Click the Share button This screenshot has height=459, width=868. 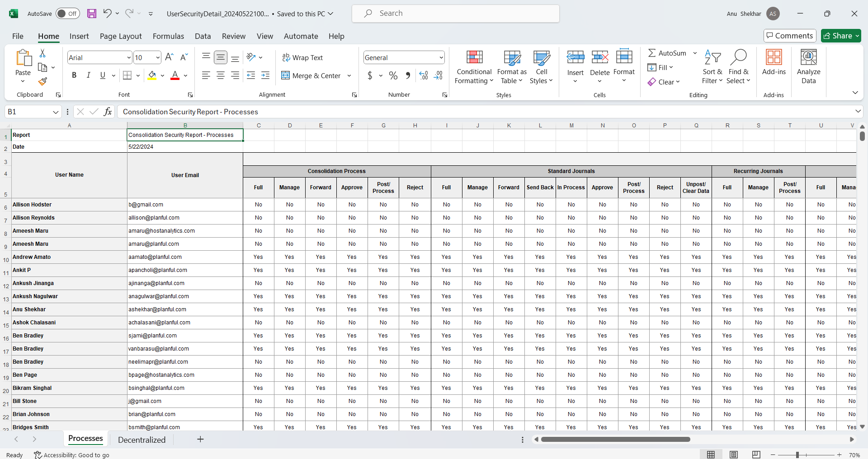pyautogui.click(x=841, y=36)
